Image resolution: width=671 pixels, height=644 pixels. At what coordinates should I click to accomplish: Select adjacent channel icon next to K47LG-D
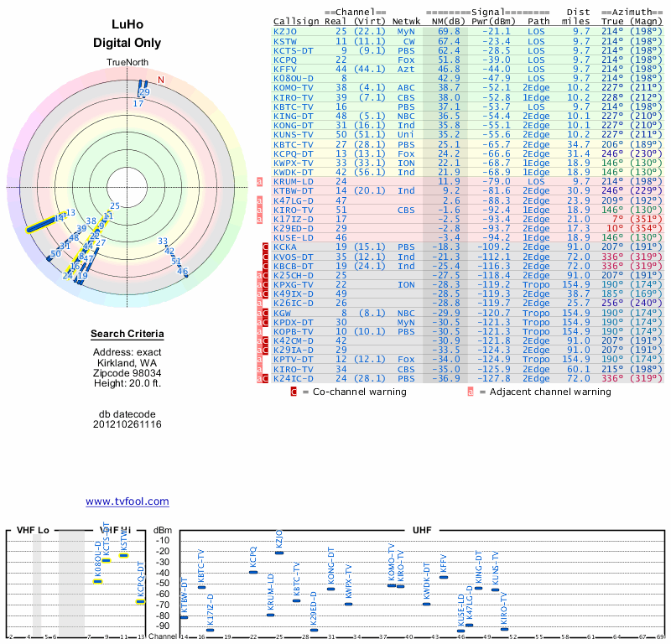point(259,200)
